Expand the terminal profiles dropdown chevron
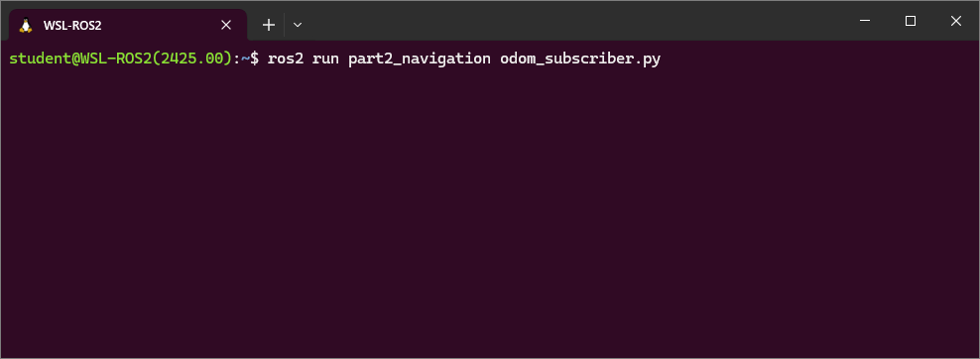The image size is (980, 359). click(298, 25)
